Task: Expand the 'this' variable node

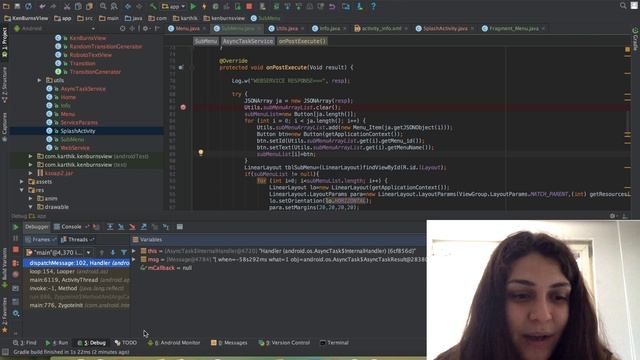Action: click(134, 251)
